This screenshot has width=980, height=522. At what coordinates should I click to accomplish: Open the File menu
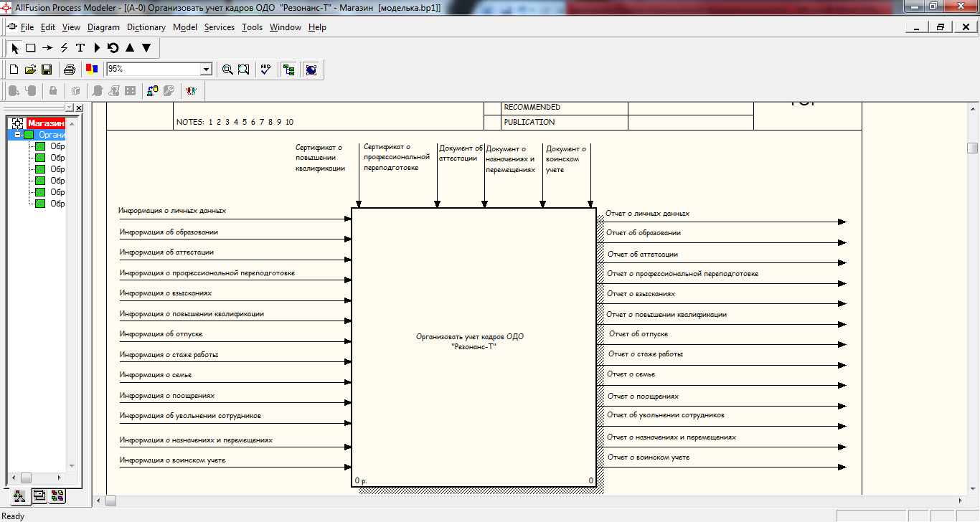[27, 27]
